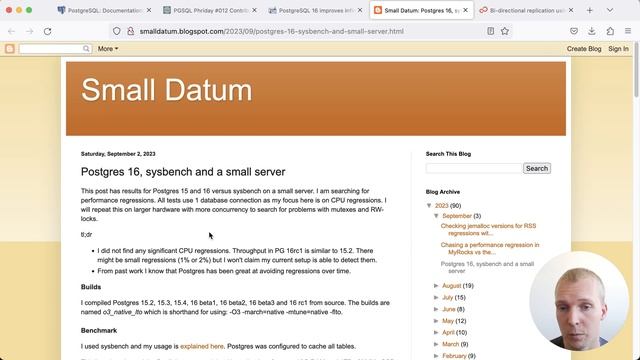Click the Blogger logo icon in navbar
The height and width of the screenshot is (360, 640).
tap(10, 49)
